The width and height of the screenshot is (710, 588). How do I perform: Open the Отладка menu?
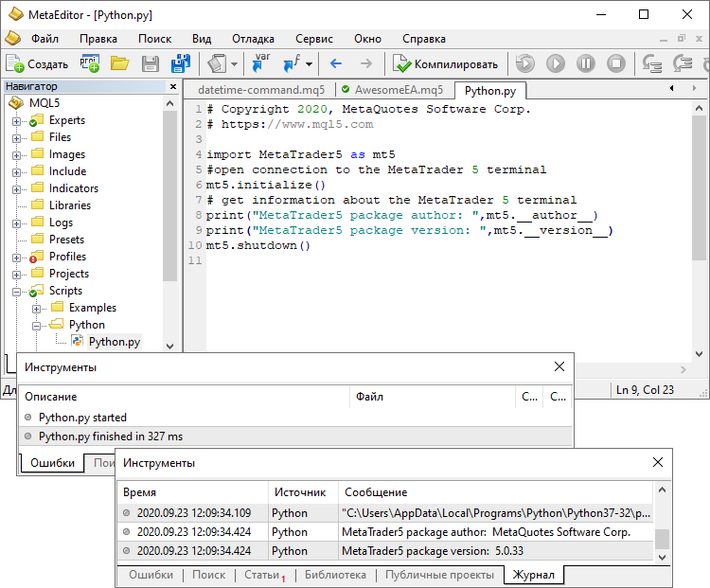(x=253, y=39)
